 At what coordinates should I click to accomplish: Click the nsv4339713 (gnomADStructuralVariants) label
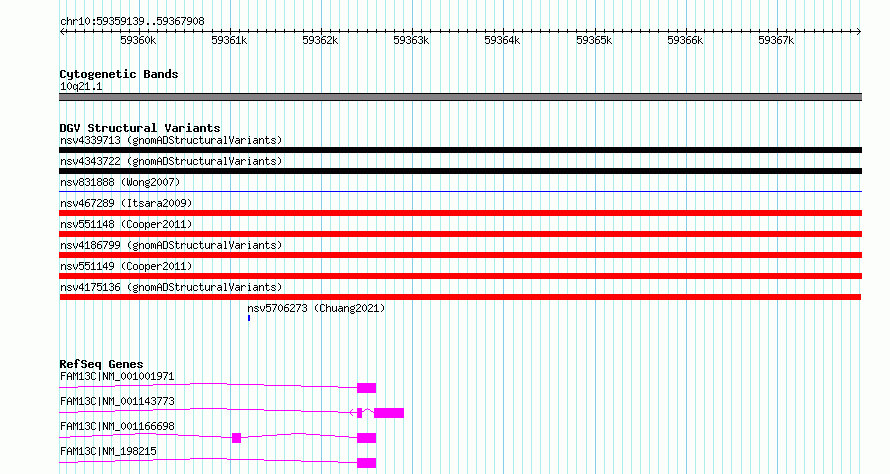171,140
